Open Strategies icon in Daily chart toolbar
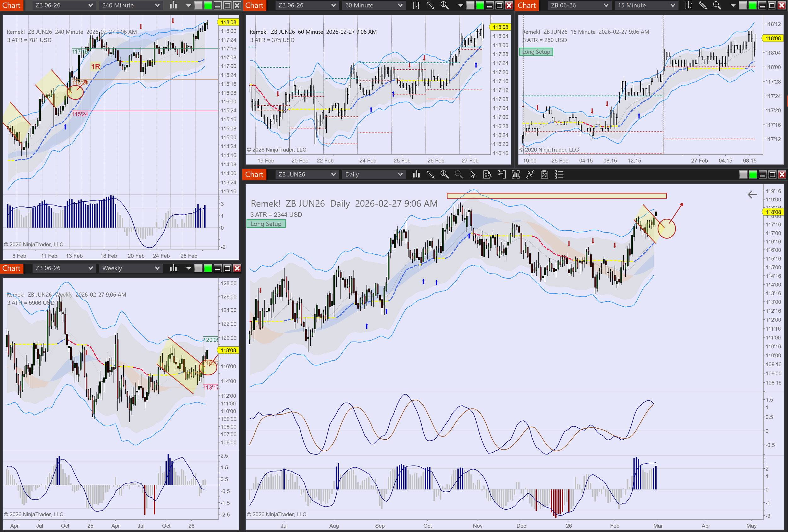Image resolution: width=788 pixels, height=532 pixels. (544, 174)
